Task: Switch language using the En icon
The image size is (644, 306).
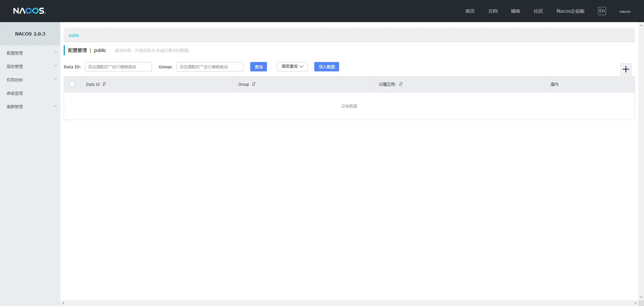Action: coord(602,11)
